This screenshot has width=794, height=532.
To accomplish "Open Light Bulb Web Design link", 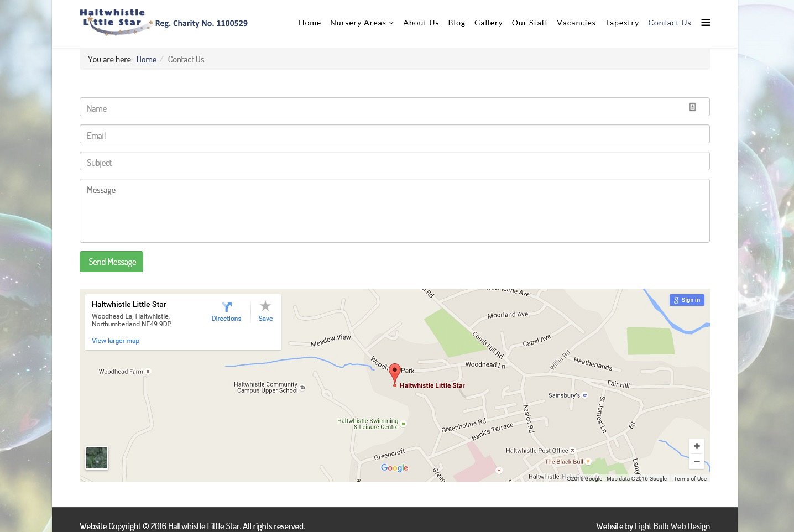I will click(672, 526).
